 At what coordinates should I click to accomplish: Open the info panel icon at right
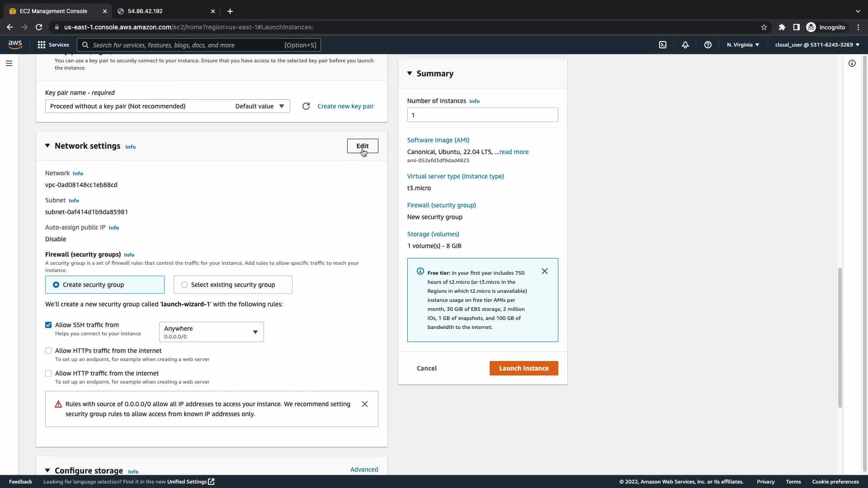(852, 63)
